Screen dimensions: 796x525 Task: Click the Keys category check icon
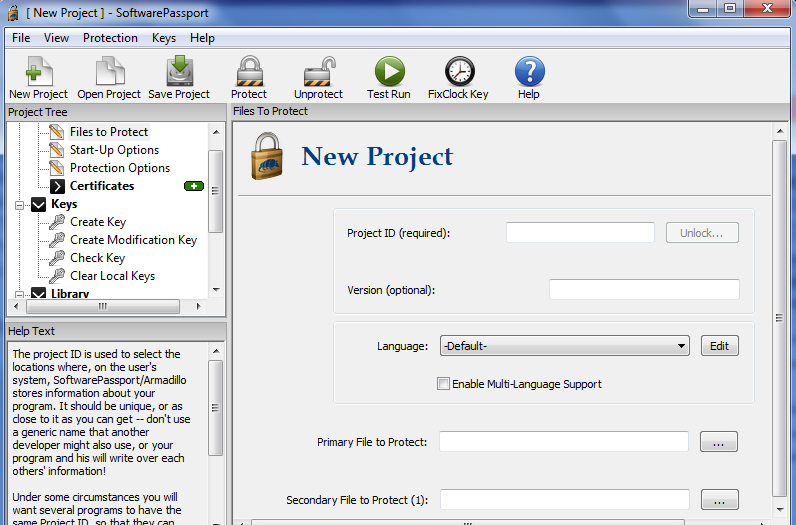pyautogui.click(x=39, y=205)
